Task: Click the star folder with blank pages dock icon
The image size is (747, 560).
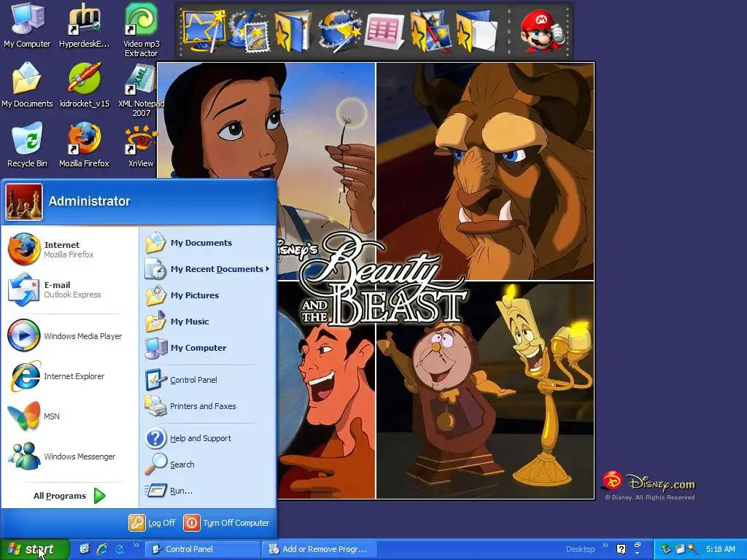Action: point(476,31)
